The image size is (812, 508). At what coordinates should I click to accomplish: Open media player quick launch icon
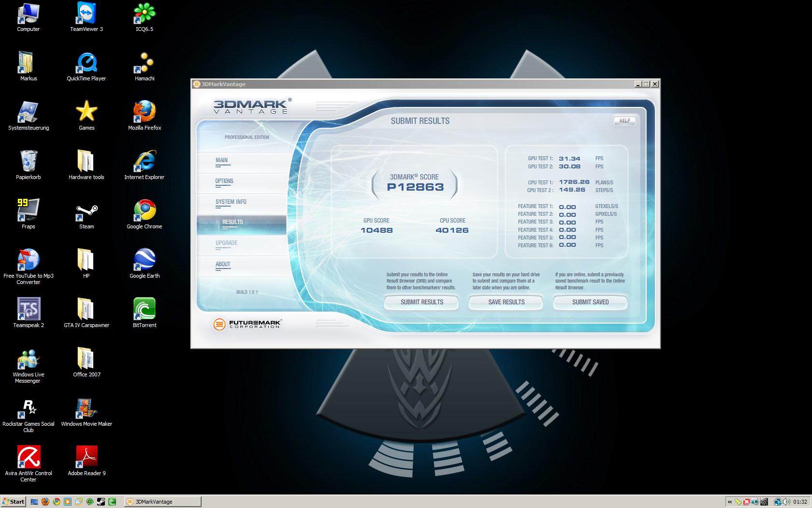(68, 502)
